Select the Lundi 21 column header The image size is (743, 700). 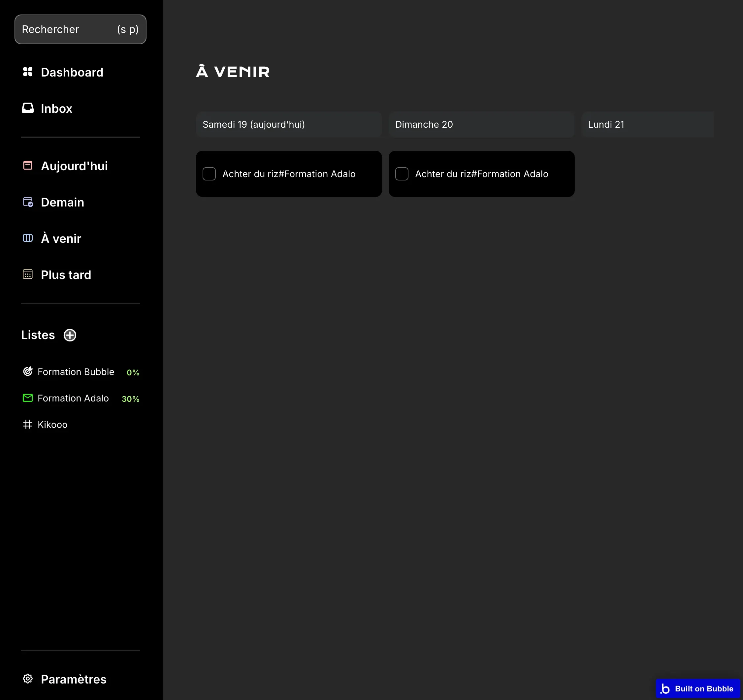(x=647, y=124)
